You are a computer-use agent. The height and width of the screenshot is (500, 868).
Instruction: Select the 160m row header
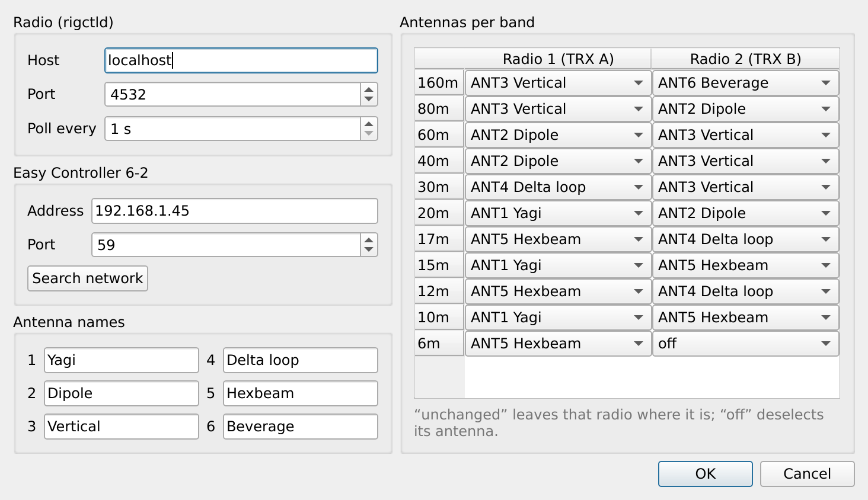pos(439,83)
